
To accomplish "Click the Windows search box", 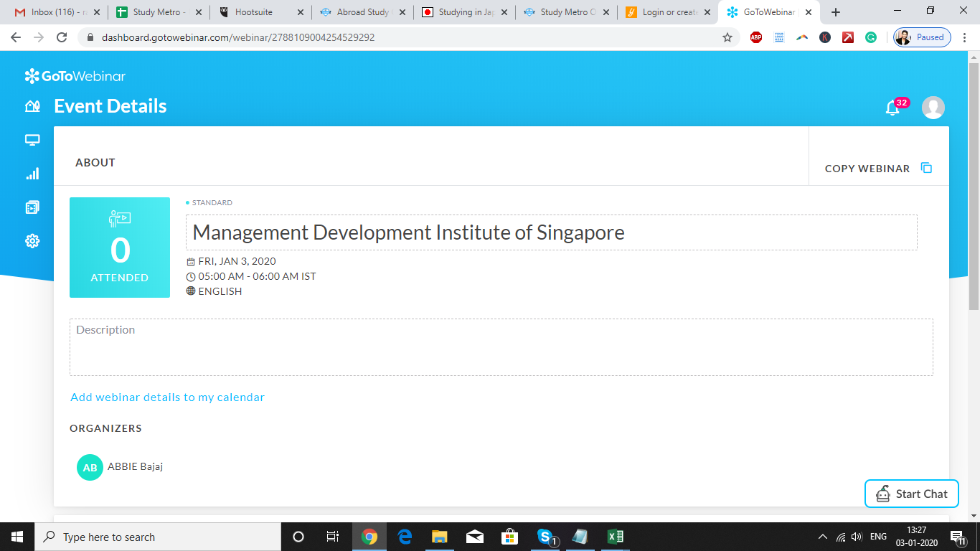I will click(x=158, y=537).
